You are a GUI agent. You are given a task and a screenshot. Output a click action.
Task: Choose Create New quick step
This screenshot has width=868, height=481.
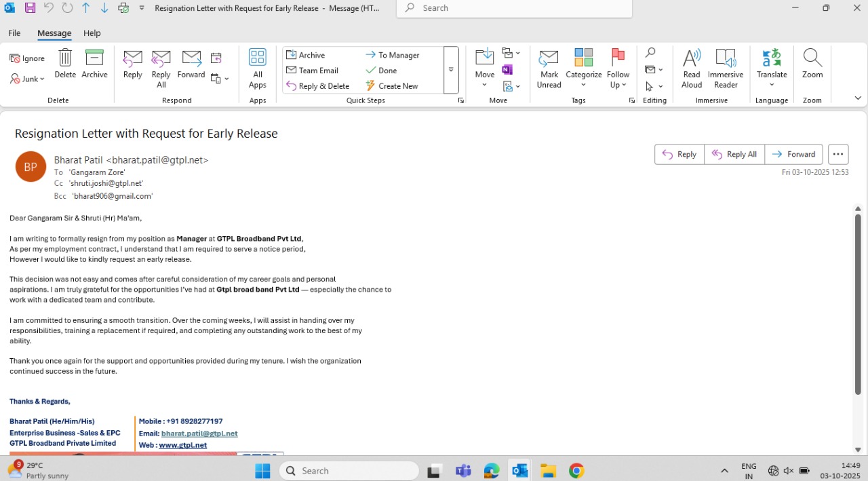click(392, 86)
